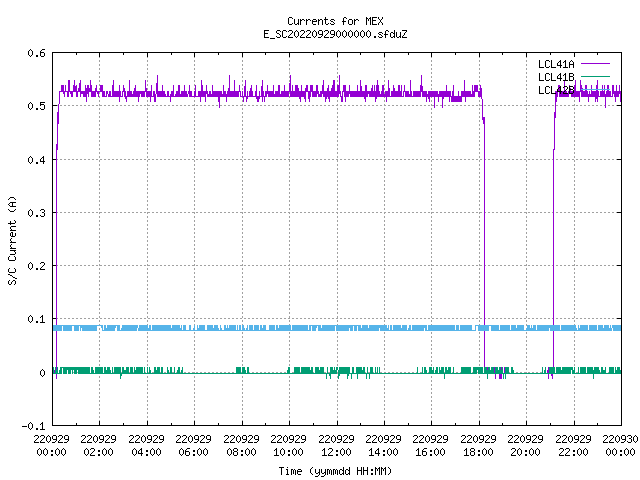Click the 220929 18:00 x-axis tick label
Viewport: 640px width, 480px height.
(x=478, y=445)
